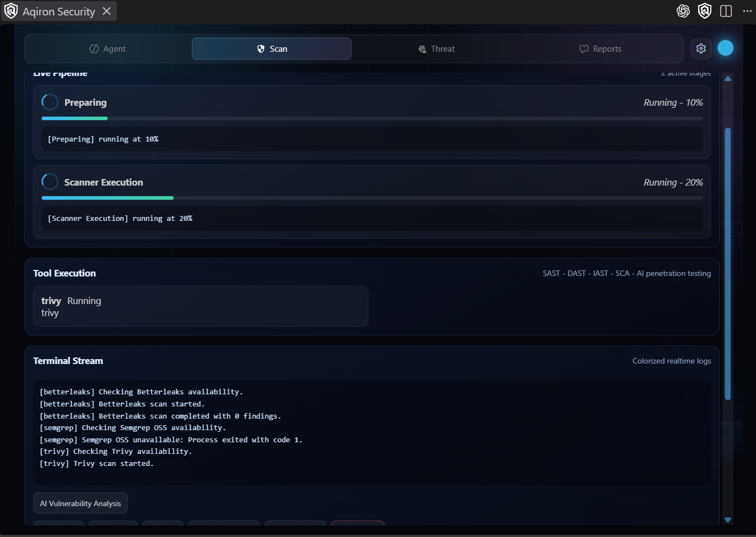Screen dimensions: 756x537
Task: Click the Scanner Execution progress bar
Action: [x=372, y=198]
